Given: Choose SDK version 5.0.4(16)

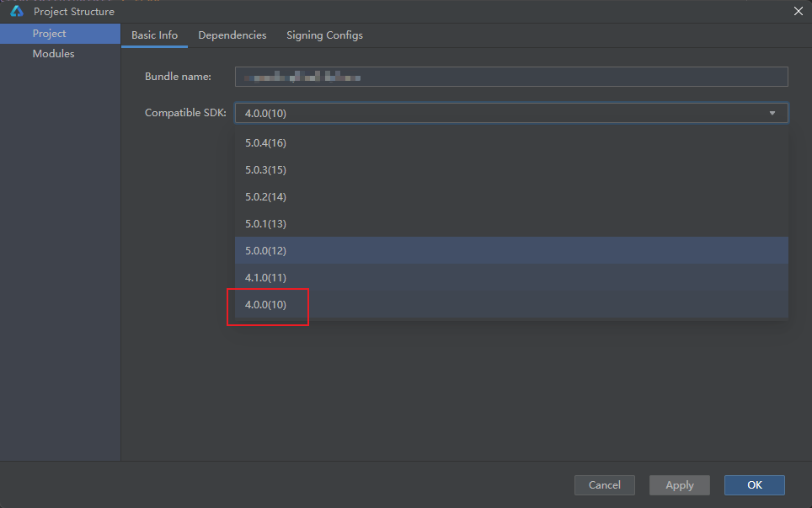Looking at the screenshot, I should click(265, 143).
